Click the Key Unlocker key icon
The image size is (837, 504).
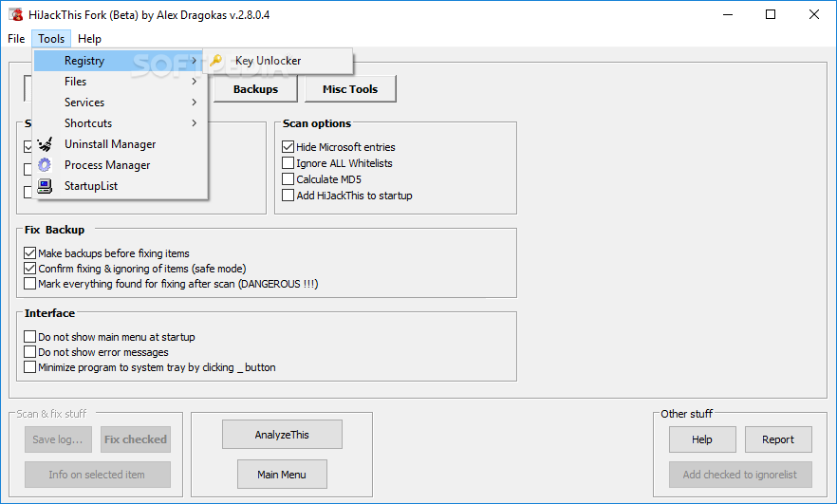tap(216, 61)
